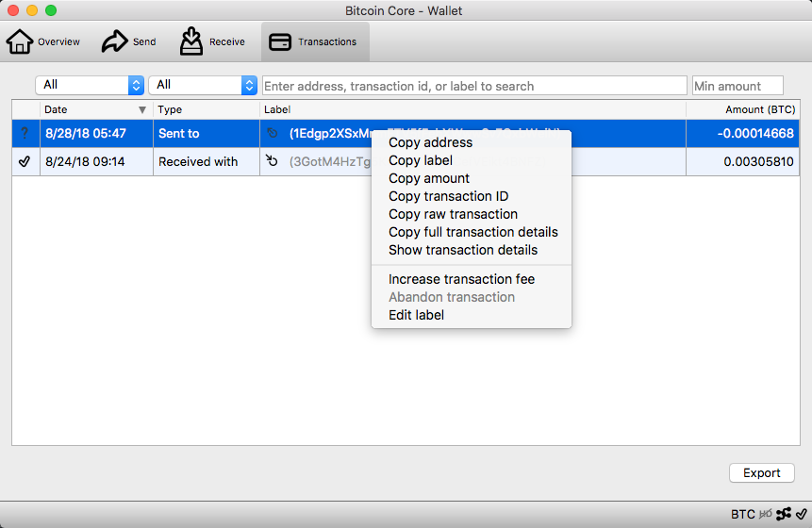Choose Copy address from context menu
Screen dimensions: 812x528
point(430,142)
